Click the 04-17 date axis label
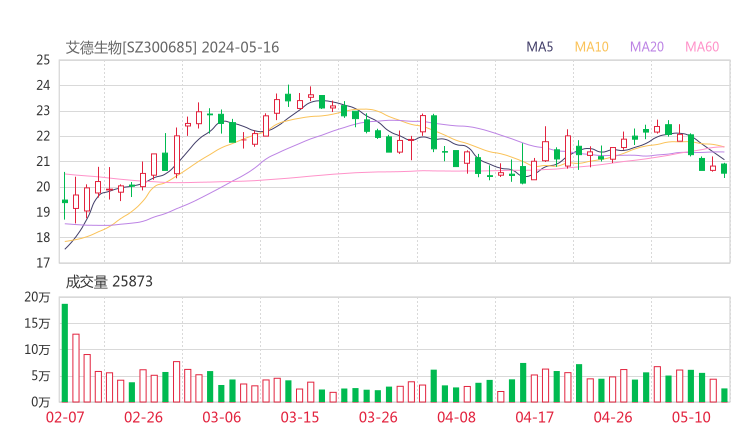Viewport: 740px width, 440px height. coord(535,417)
